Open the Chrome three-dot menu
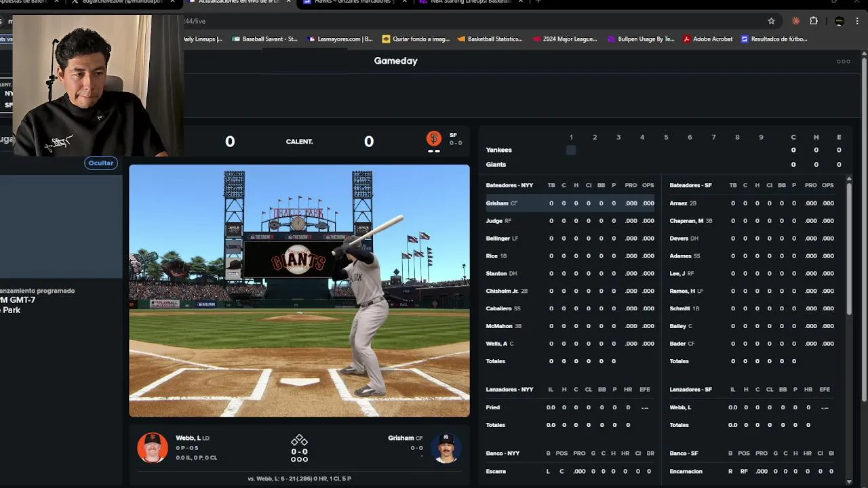The image size is (868, 488). click(x=858, y=21)
